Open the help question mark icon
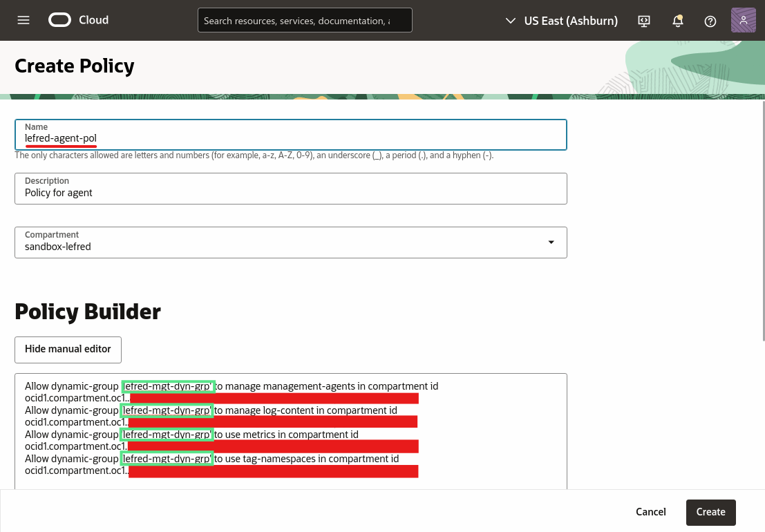The width and height of the screenshot is (765, 532). (x=710, y=21)
